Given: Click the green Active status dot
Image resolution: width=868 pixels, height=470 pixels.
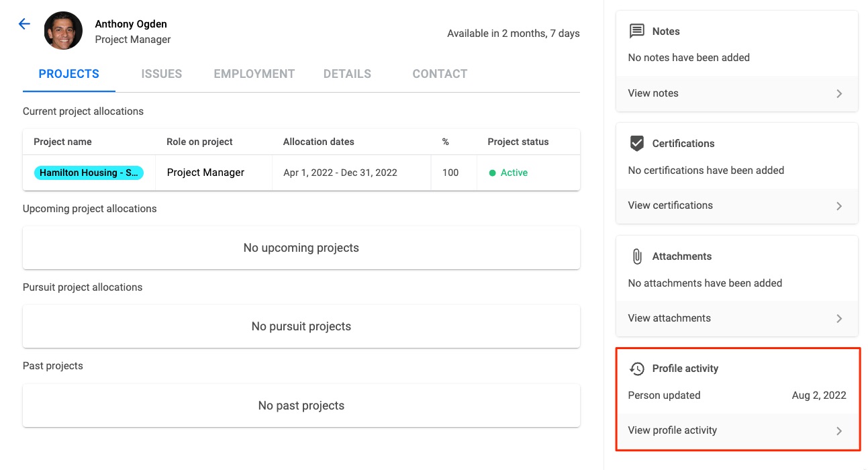Looking at the screenshot, I should pyautogui.click(x=492, y=173).
